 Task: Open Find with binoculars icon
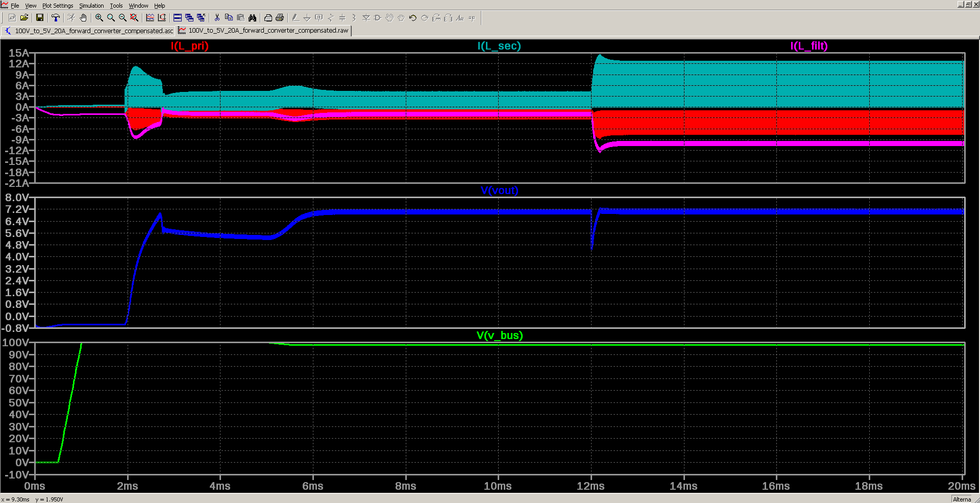(x=252, y=18)
